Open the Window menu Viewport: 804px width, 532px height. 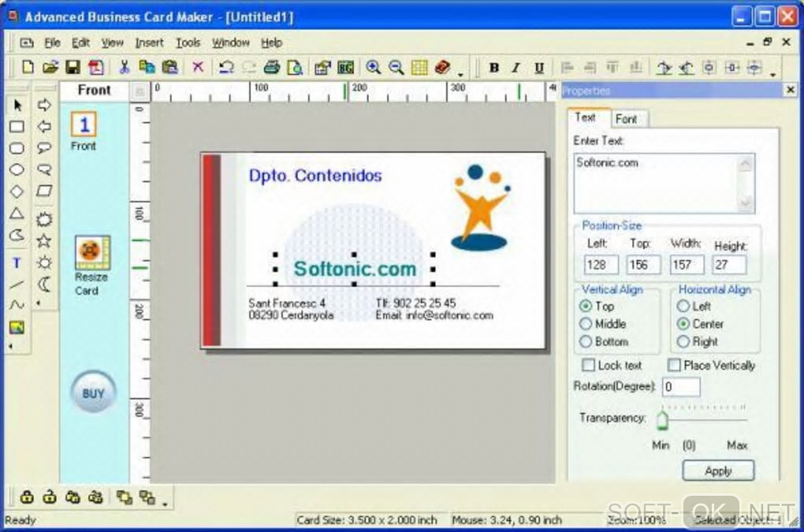pos(231,43)
